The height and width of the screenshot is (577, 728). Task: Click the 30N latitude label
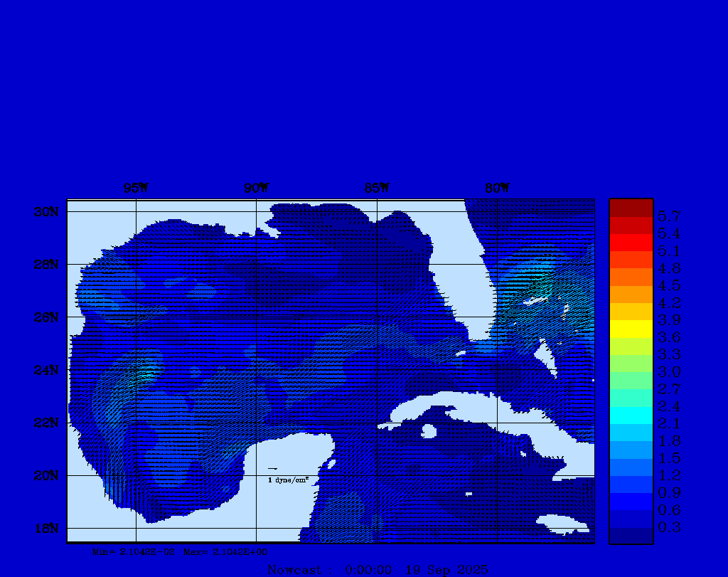point(45,212)
